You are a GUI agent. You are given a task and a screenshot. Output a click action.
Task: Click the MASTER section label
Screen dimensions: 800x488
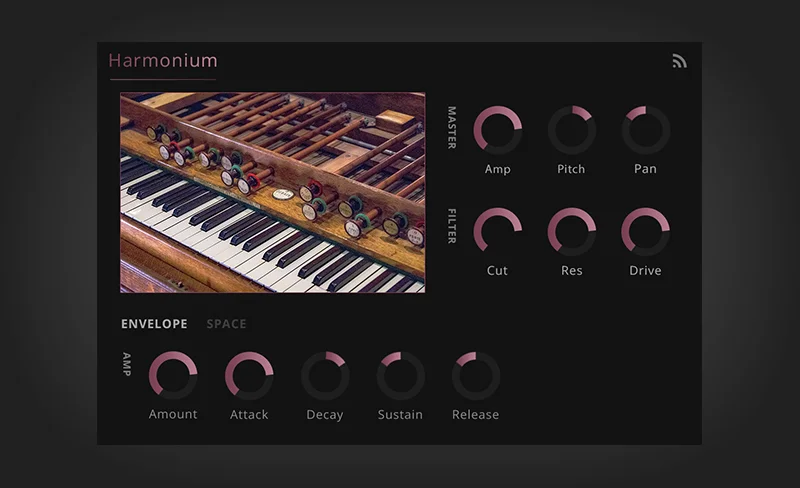pos(452,128)
